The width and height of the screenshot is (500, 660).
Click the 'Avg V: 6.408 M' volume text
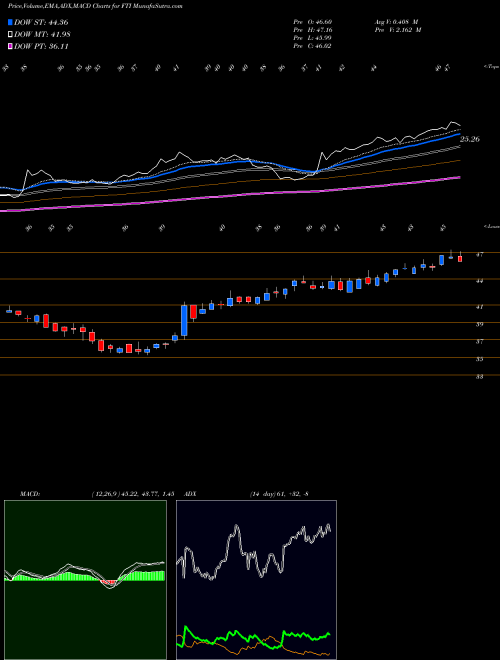click(396, 22)
